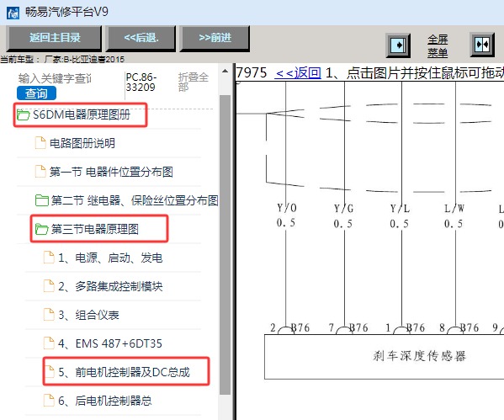Click the 当前车型 vehicle info text
Image resolution: width=504 pixels, height=420 pixels.
(x=62, y=59)
